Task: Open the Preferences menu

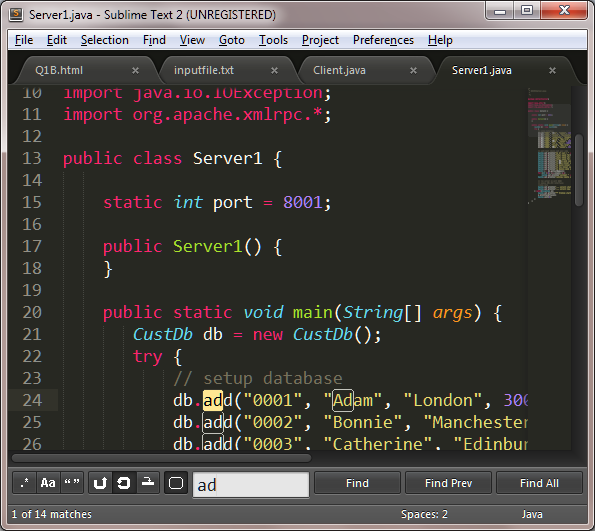Action: click(x=383, y=40)
